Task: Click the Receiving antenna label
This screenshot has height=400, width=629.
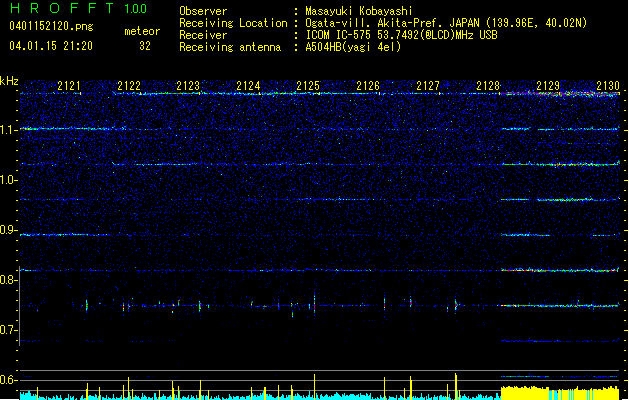Action: [x=230, y=47]
